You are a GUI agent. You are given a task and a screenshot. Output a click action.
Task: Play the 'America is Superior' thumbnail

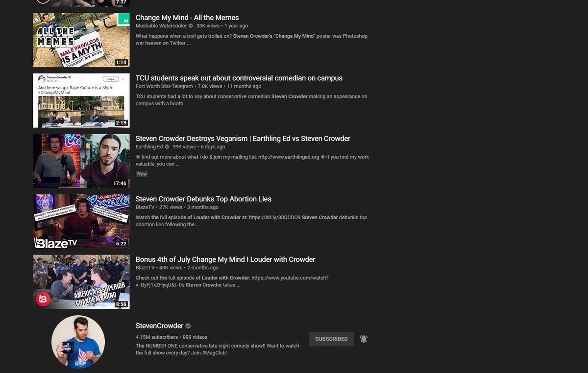[x=81, y=282]
